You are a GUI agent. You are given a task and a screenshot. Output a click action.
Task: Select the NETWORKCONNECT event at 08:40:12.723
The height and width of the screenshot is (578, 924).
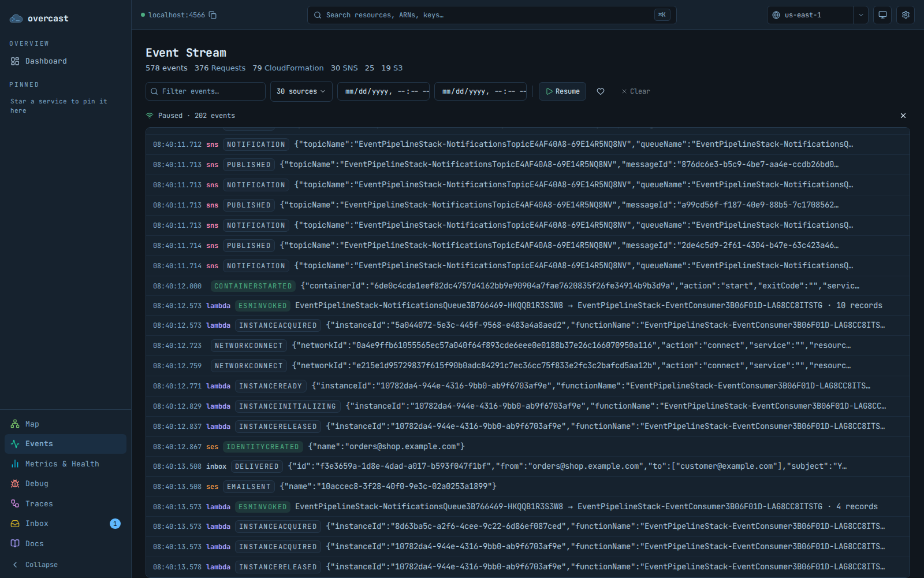click(527, 346)
